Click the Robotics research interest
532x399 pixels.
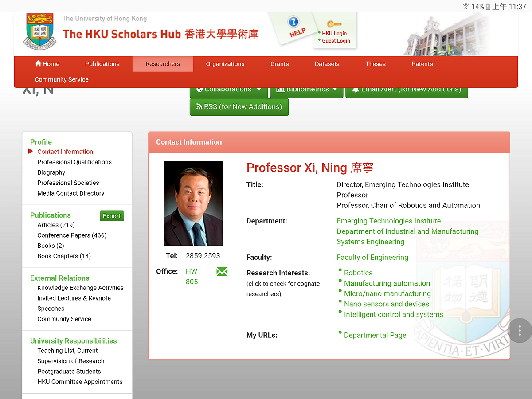coord(358,273)
